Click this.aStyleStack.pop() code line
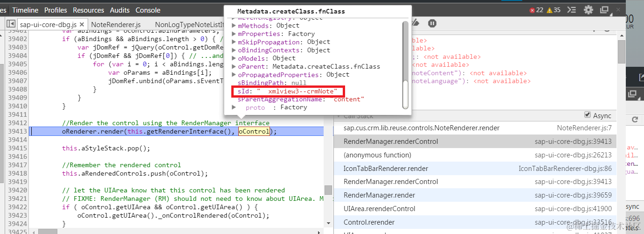The image size is (644, 234). [106, 148]
